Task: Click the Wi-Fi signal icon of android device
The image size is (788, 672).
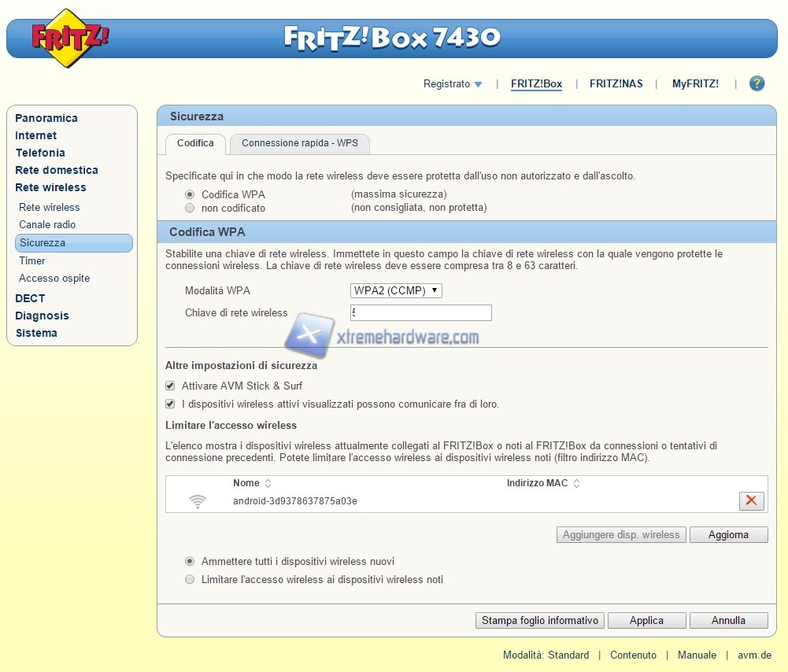Action: coord(198,501)
